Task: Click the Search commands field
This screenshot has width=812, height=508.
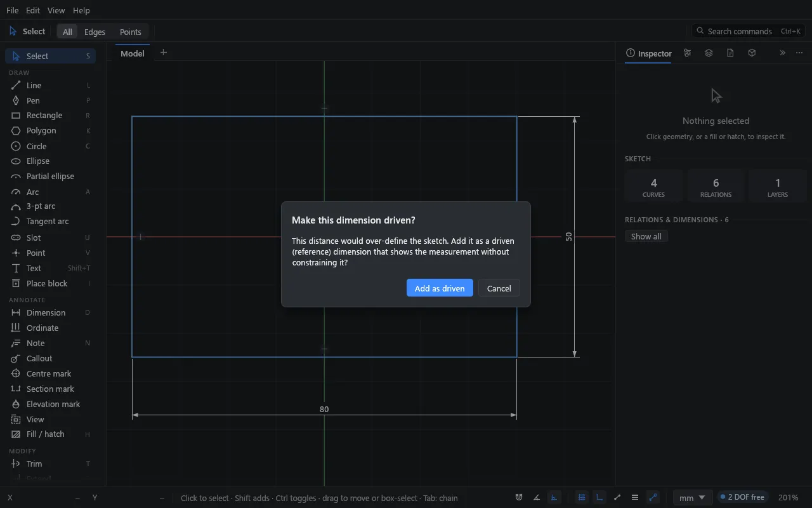Action: point(749,31)
